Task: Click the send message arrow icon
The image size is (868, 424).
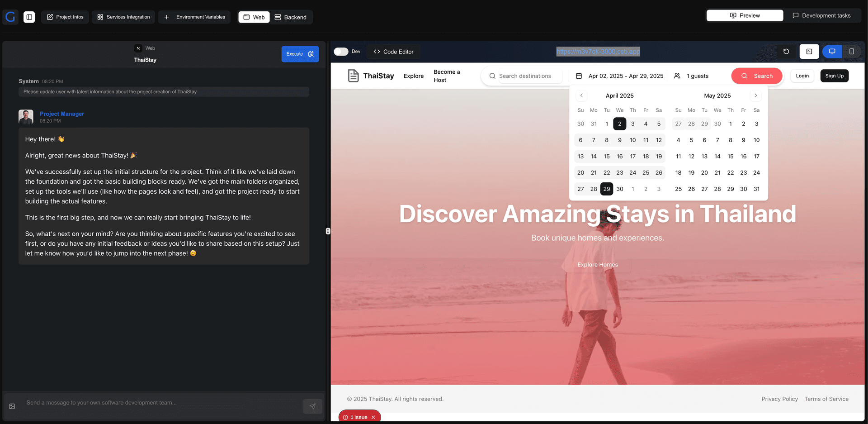Action: pos(312,406)
